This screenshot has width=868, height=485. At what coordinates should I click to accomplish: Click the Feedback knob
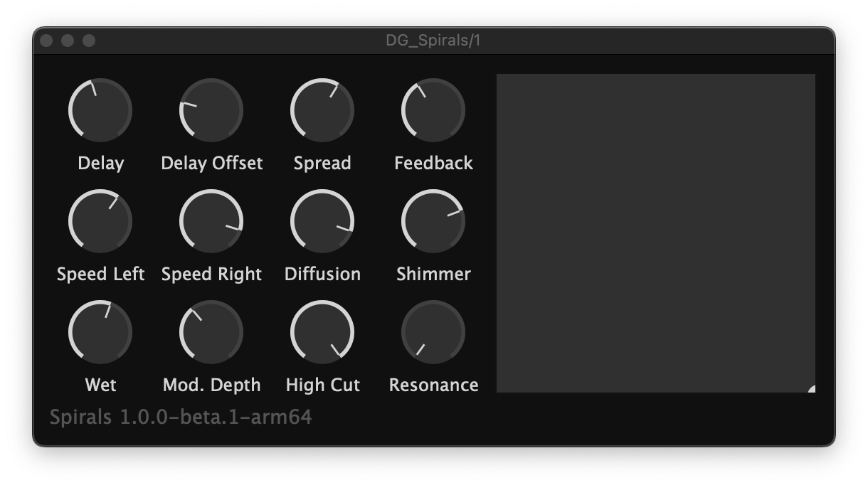coord(433,110)
